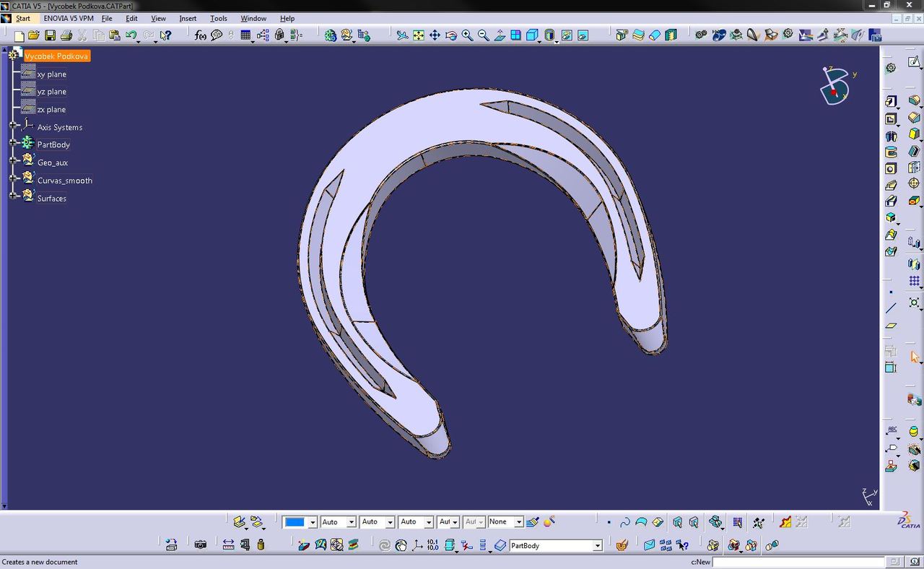
Task: Select zx plane in the tree
Action: pyautogui.click(x=51, y=110)
